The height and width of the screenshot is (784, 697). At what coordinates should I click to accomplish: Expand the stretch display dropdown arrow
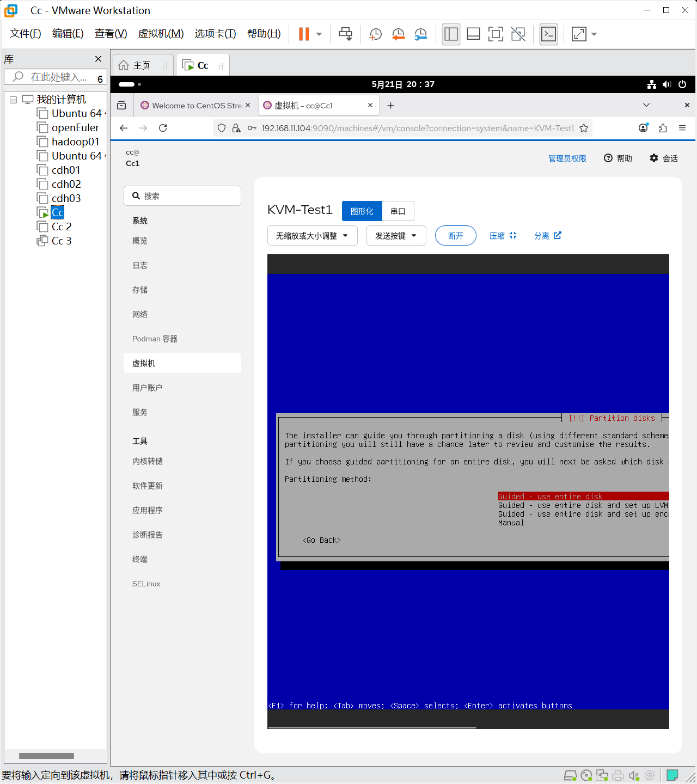click(594, 34)
